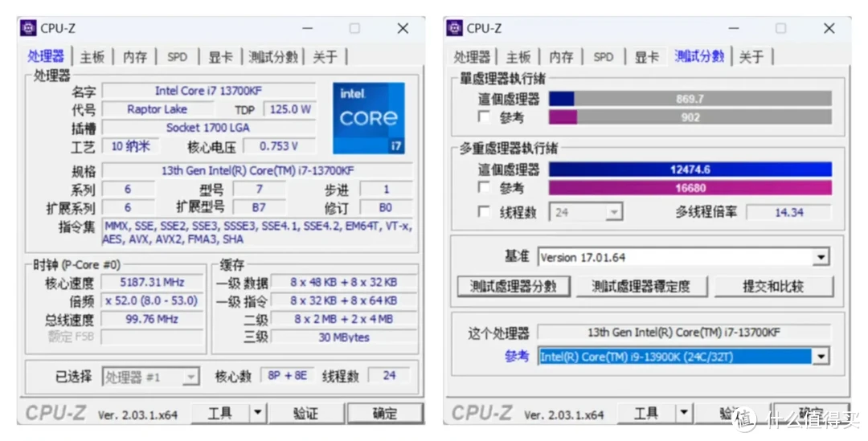Click 工具 button in left window

pyautogui.click(x=220, y=413)
